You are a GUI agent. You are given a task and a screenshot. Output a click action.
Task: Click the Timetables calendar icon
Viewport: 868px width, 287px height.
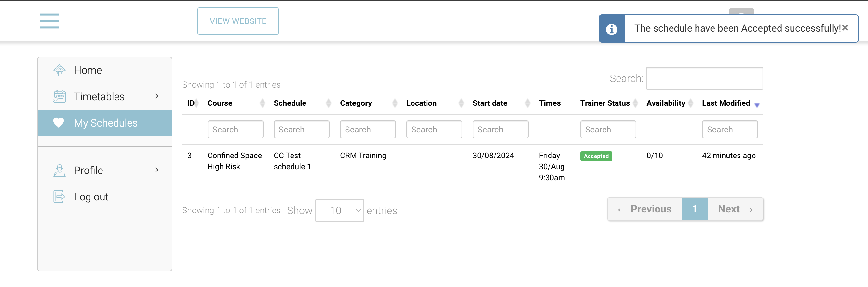pyautogui.click(x=59, y=97)
